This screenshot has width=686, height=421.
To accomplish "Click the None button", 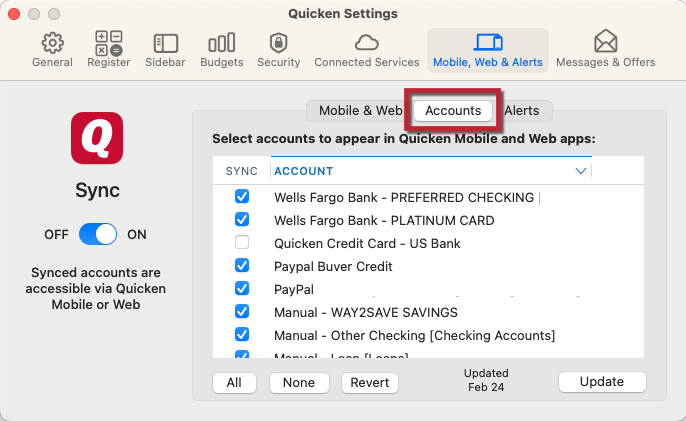I will (x=299, y=382).
